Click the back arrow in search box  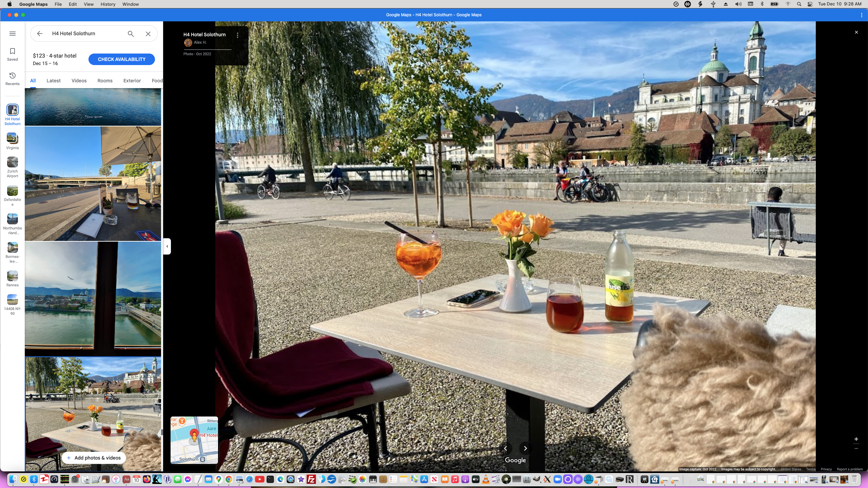click(40, 34)
